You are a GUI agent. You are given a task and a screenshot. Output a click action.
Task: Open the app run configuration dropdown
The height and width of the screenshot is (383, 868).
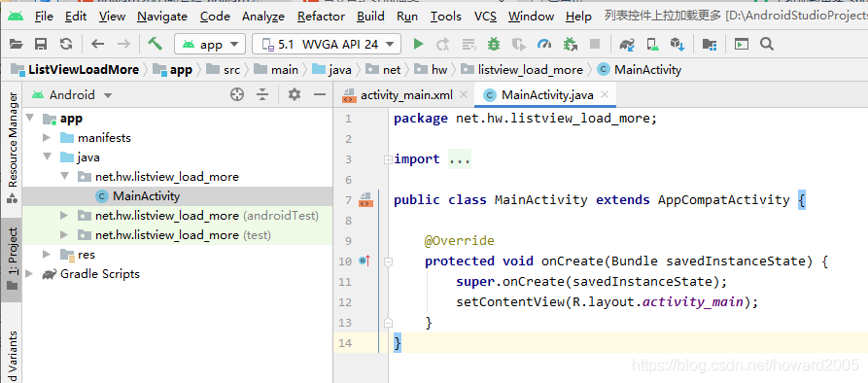[x=210, y=45]
